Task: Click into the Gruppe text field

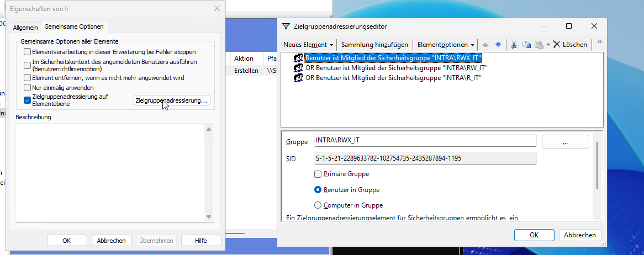Action: (x=425, y=141)
